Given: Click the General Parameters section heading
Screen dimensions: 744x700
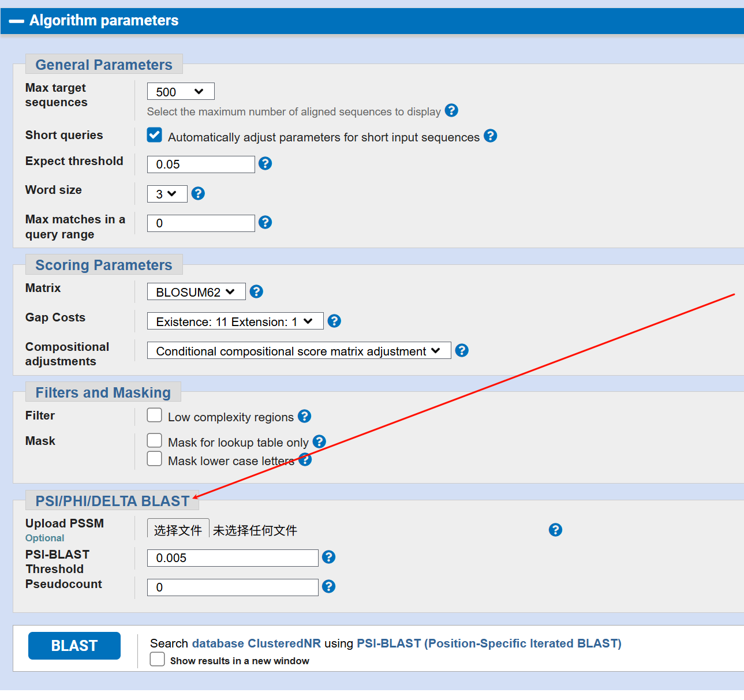Looking at the screenshot, I should tap(104, 65).
